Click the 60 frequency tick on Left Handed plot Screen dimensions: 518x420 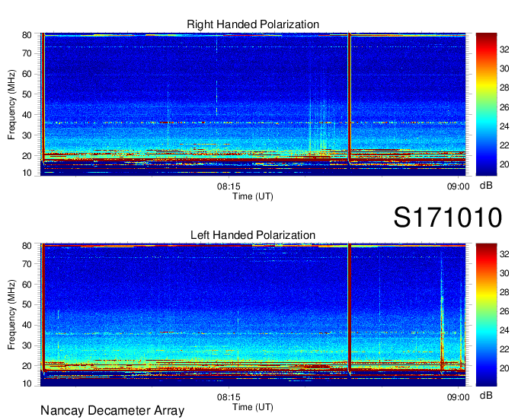[x=27, y=285]
